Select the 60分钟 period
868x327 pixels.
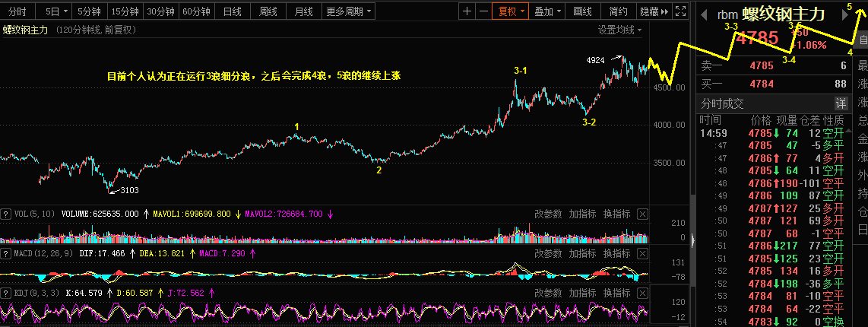pos(197,11)
